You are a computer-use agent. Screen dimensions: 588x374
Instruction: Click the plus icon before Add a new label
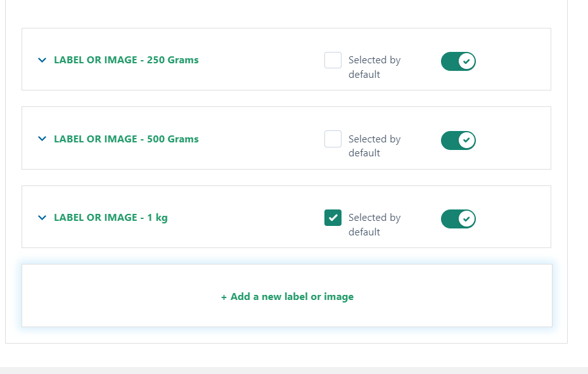(224, 297)
